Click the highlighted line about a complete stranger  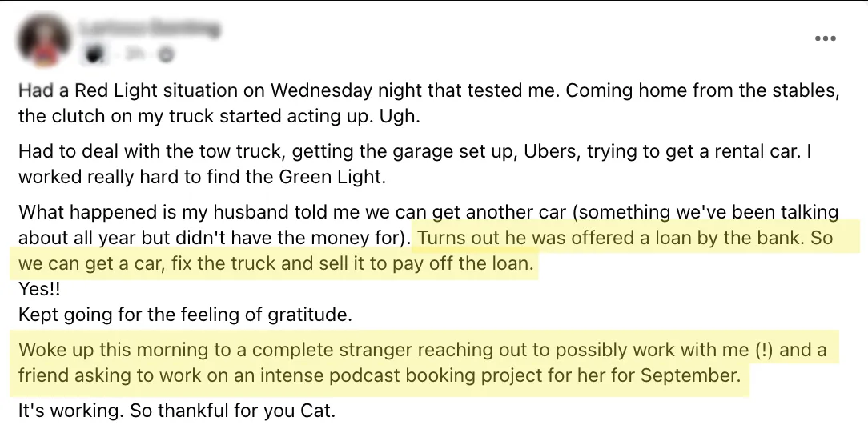pos(422,350)
